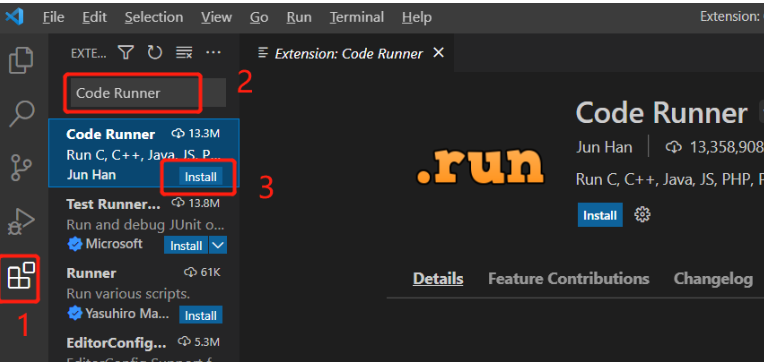Click the filter extensions funnel icon
Screen dimensions: 764x364
click(126, 53)
